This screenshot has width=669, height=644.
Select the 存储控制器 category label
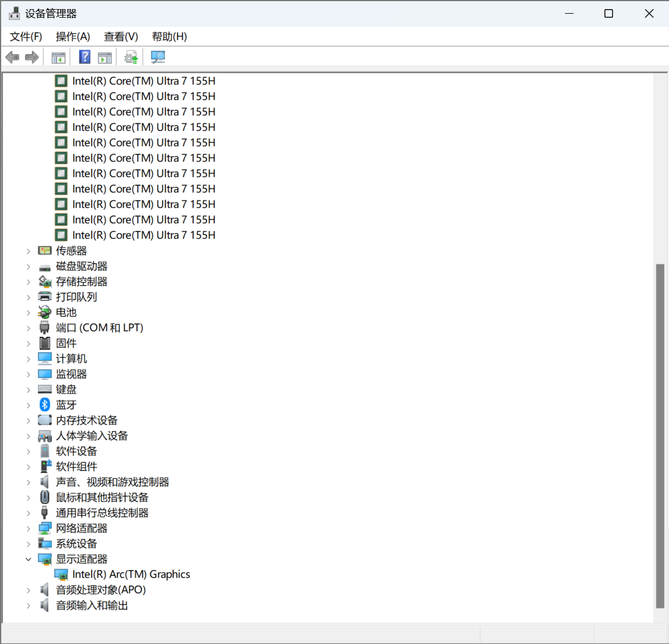82,281
